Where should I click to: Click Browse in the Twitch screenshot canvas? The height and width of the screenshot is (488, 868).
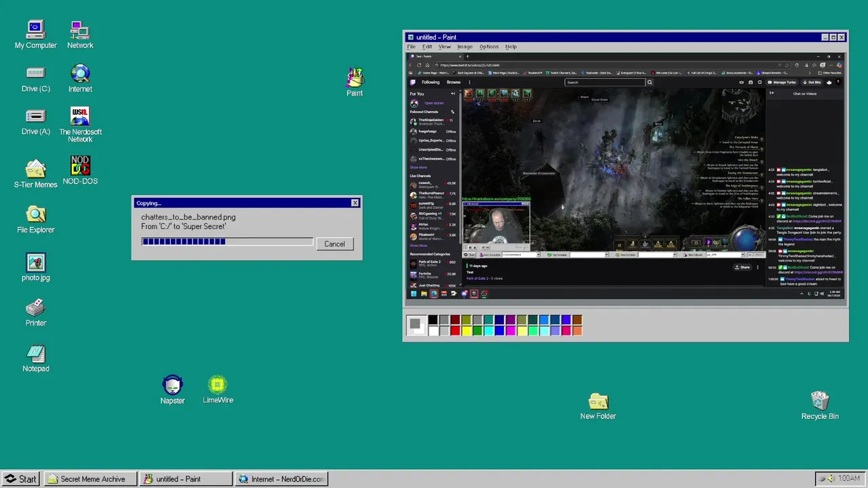453,82
